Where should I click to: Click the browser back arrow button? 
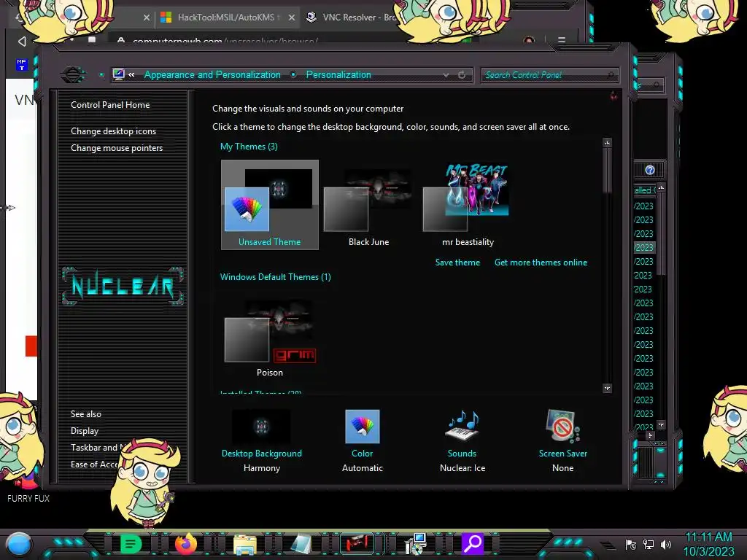21,42
